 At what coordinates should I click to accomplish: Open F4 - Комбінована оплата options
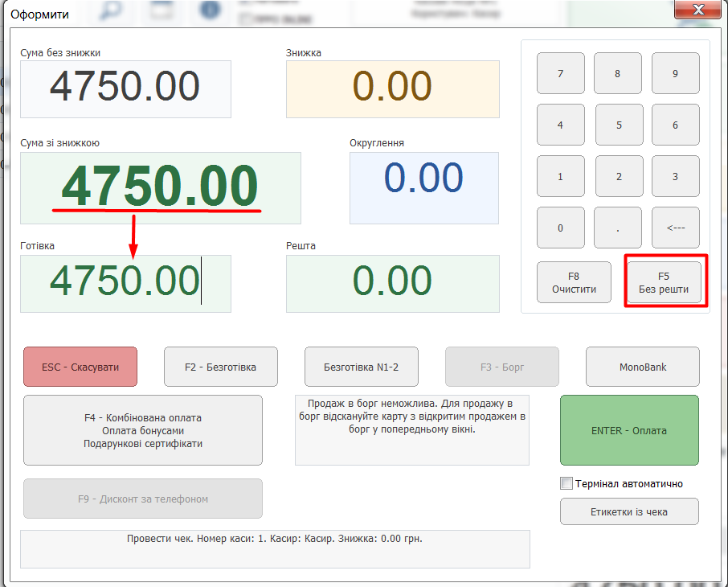(x=143, y=430)
